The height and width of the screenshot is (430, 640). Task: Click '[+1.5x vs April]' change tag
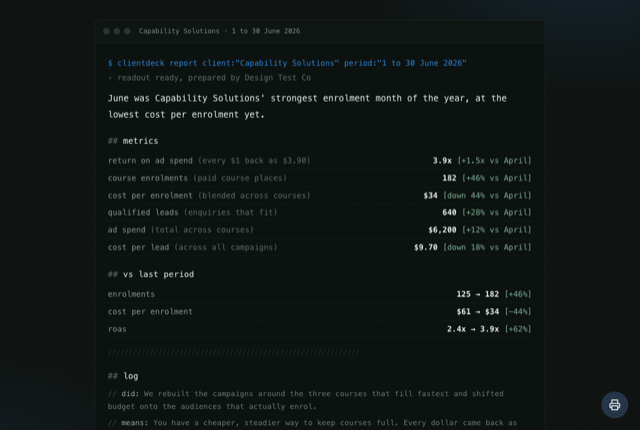point(494,161)
